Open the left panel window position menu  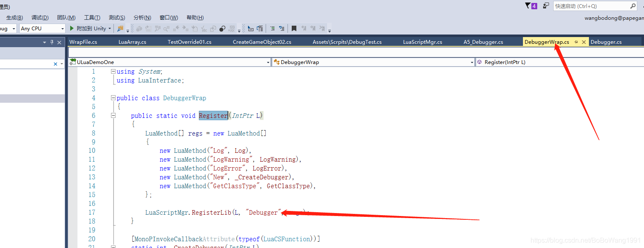[45, 42]
